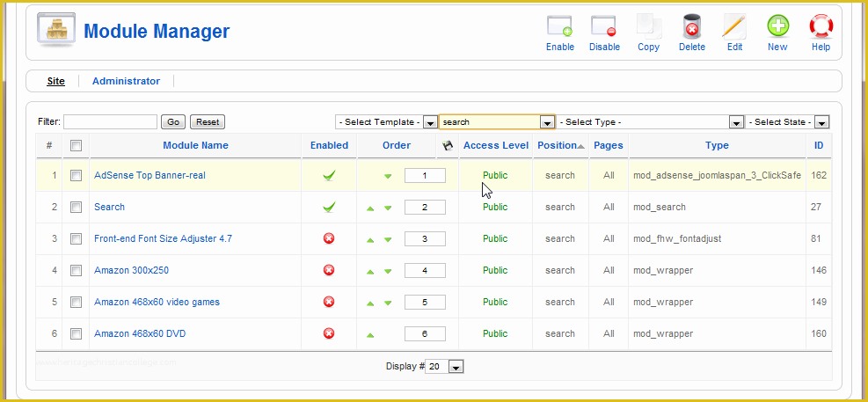Sort by Module Name column header
Image resolution: width=868 pixels, height=402 pixels.
pyautogui.click(x=195, y=146)
